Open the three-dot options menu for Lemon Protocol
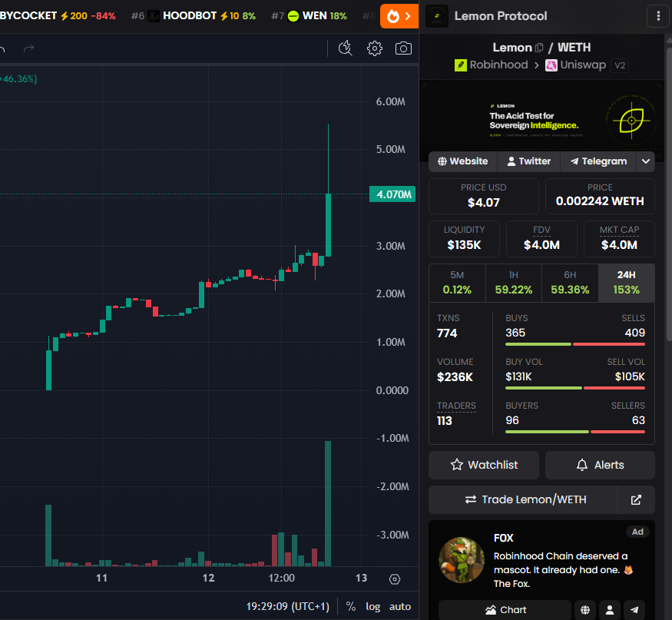The height and width of the screenshot is (620, 672). [x=658, y=16]
